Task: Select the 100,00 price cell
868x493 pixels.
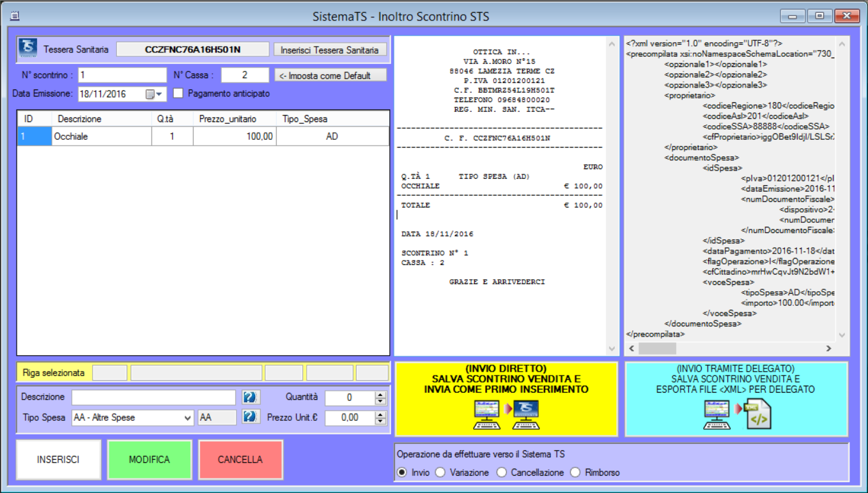Action: (235, 136)
